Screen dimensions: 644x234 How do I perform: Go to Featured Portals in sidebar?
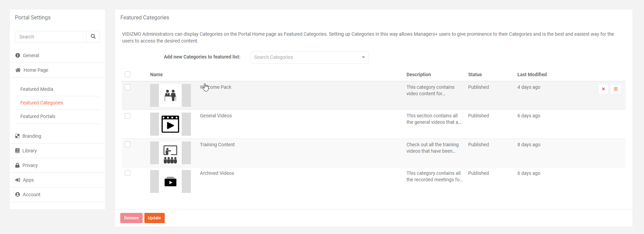point(38,116)
